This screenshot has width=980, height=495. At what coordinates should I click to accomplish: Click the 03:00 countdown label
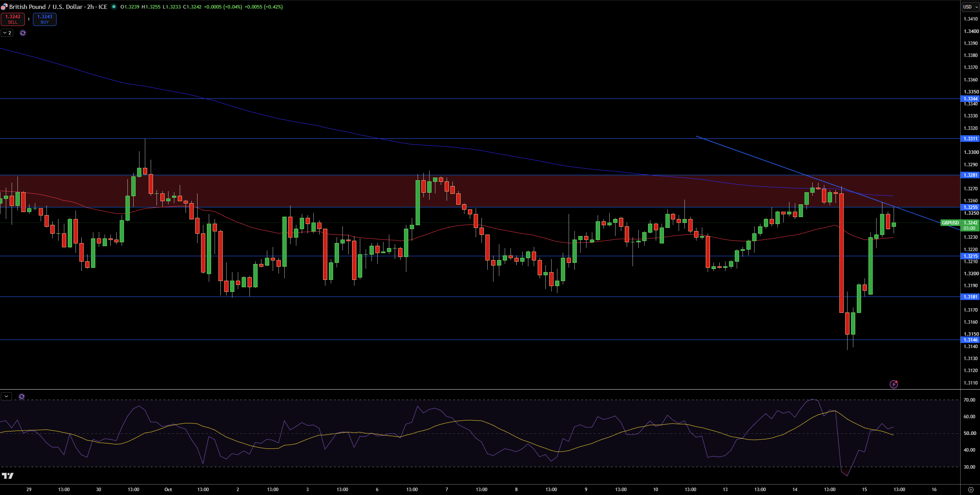(x=970, y=228)
